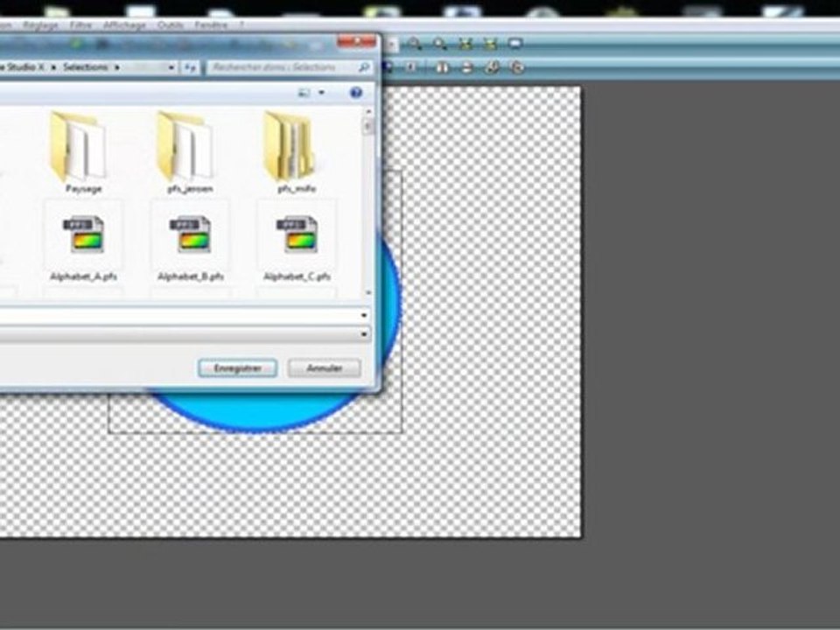The height and width of the screenshot is (630, 840).
Task: Click the full screen monitor toolbar icon
Action: [515, 44]
